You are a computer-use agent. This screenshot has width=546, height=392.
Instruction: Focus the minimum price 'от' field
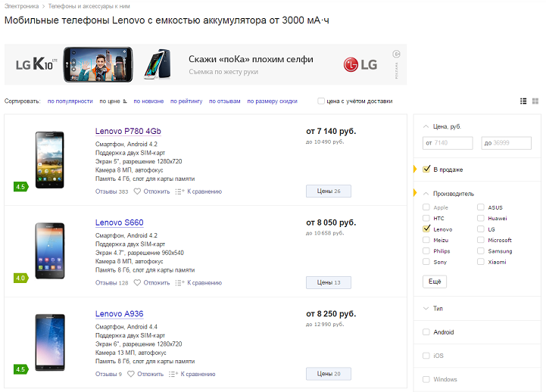(x=448, y=143)
